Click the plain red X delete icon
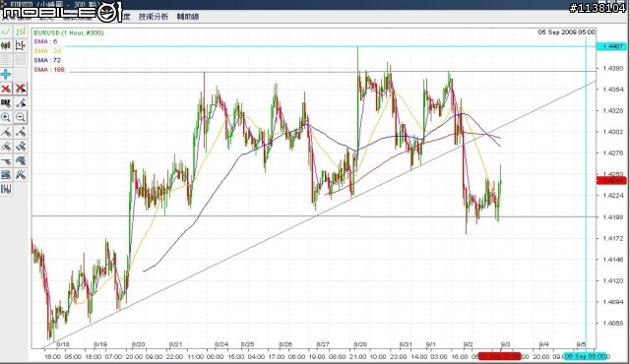The height and width of the screenshot is (364, 630). (6, 89)
